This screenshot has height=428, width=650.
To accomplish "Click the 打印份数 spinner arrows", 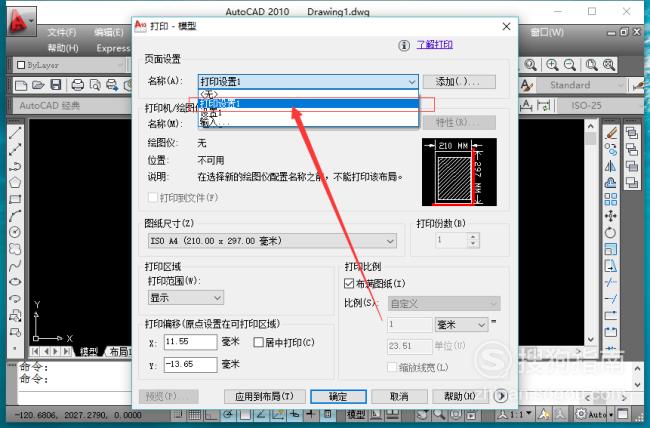I will (x=473, y=240).
